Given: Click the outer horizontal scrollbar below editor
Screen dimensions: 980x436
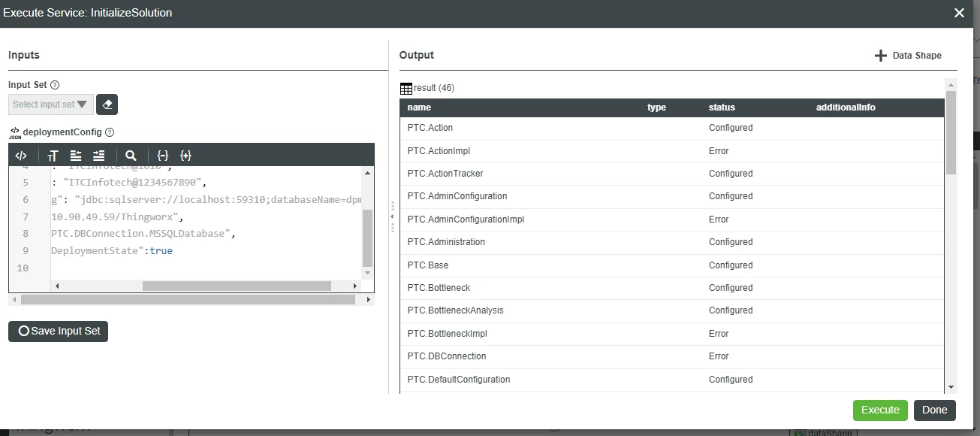Looking at the screenshot, I should [x=188, y=299].
